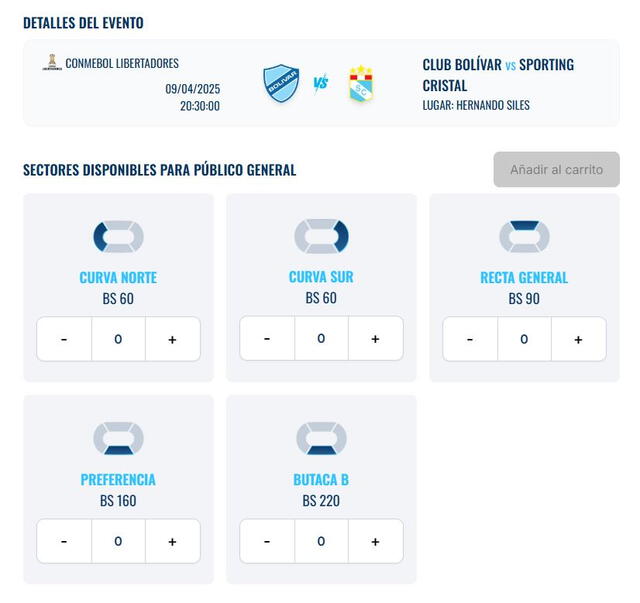
Task: Increase Recta General ticket count
Action: pos(578,340)
